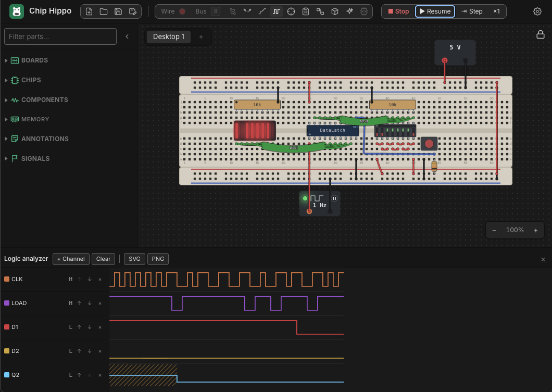Remove the LOAD channel
This screenshot has height=392, width=552.
click(100, 303)
